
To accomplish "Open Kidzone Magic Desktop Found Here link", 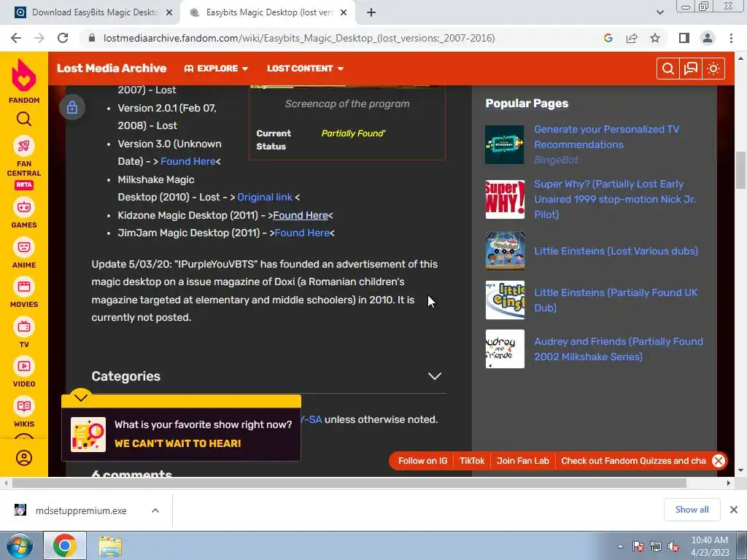I will [300, 215].
